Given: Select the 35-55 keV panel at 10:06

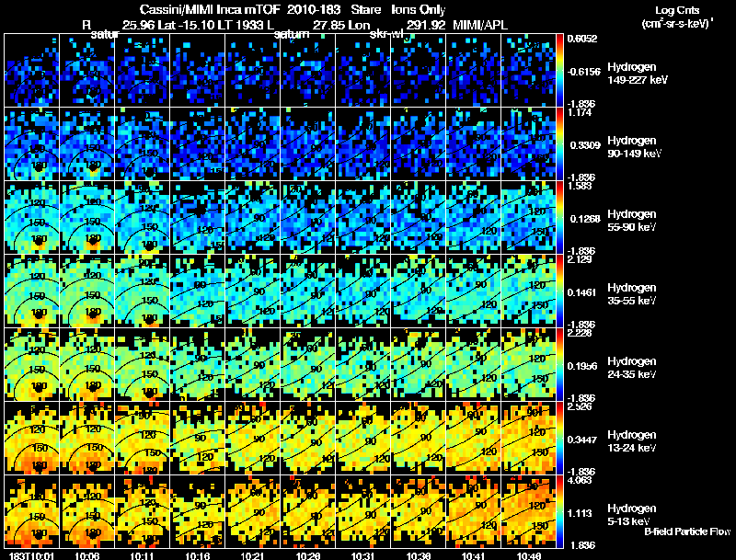Looking at the screenshot, I should pyautogui.click(x=86, y=291).
